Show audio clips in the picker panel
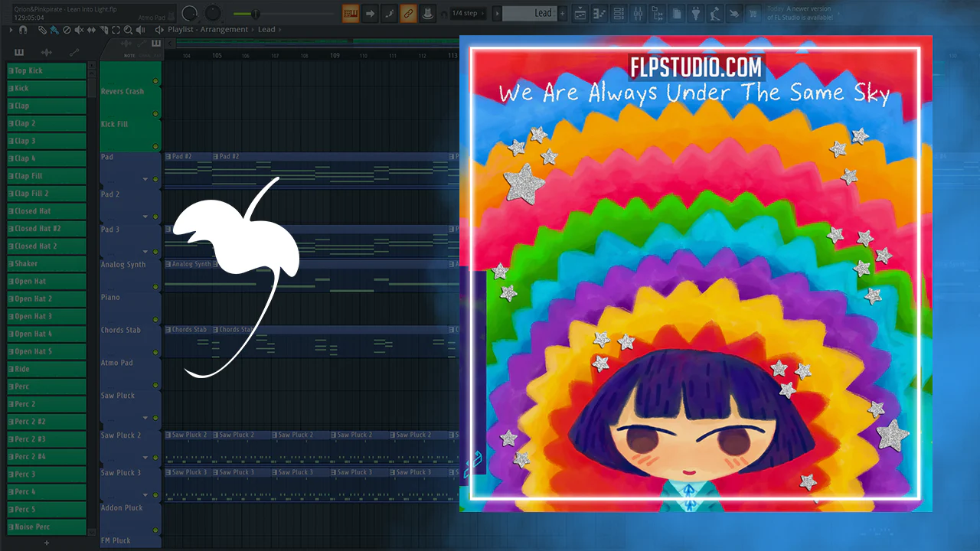Image resolution: width=980 pixels, height=551 pixels. (x=46, y=52)
